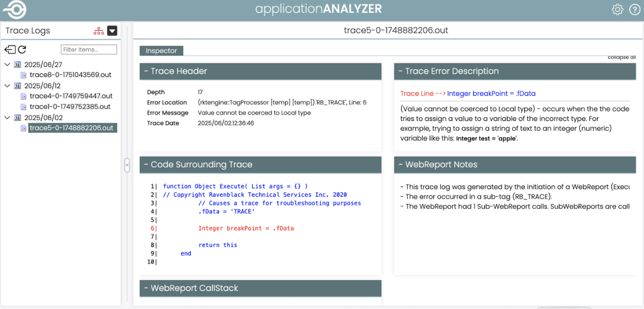644x309 pixels.
Task: Open the Trace Logs dropdown arrow
Action: point(112,31)
